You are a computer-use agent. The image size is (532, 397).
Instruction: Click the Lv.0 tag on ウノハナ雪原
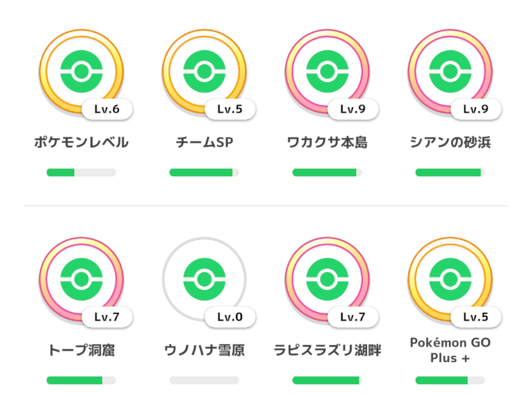(x=230, y=317)
